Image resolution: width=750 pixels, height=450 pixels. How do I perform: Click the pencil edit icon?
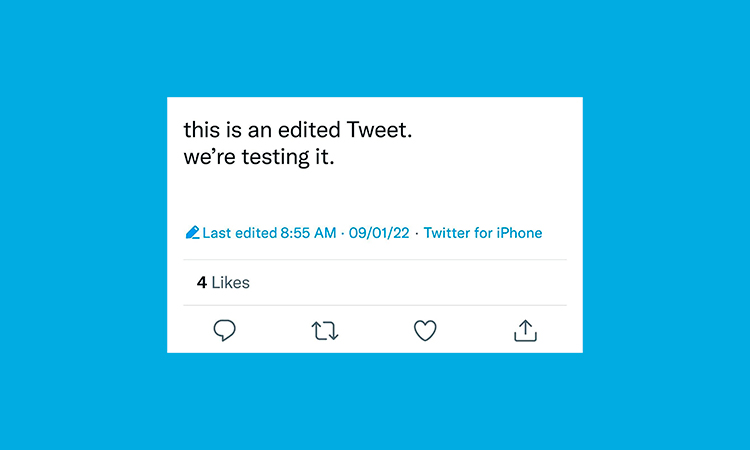193,233
